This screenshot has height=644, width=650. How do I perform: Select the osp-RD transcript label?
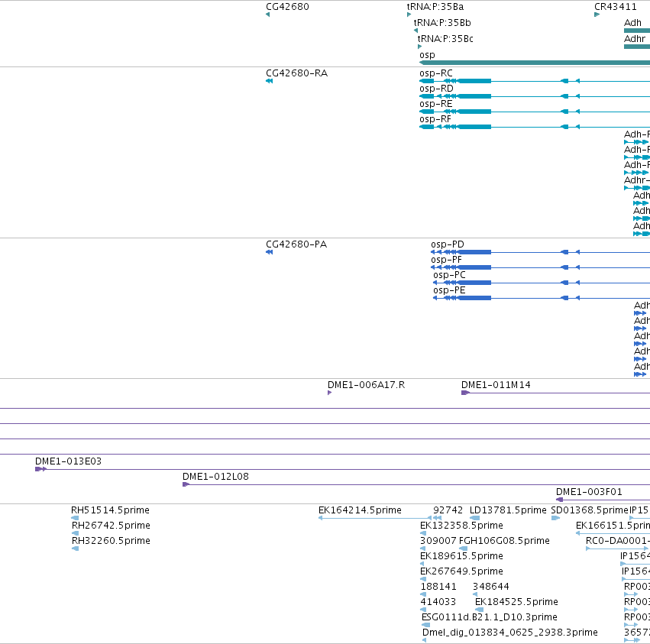pyautogui.click(x=436, y=89)
